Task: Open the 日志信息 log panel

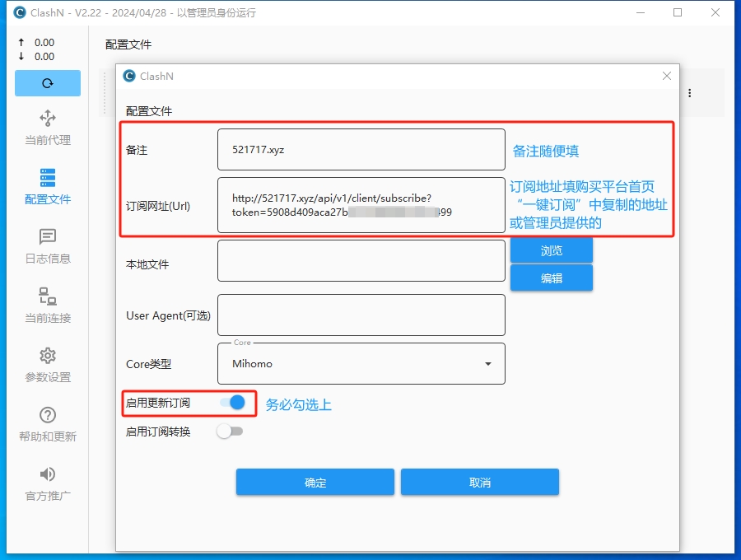Action: pyautogui.click(x=47, y=245)
